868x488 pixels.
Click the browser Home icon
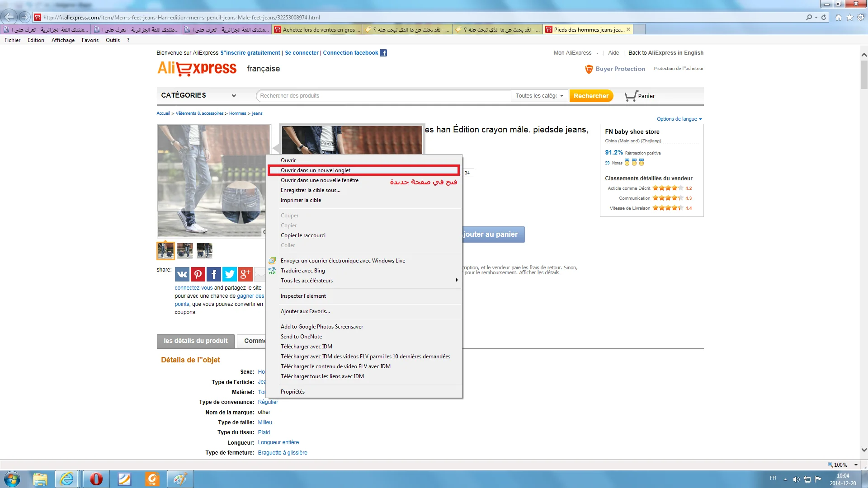pos(839,17)
